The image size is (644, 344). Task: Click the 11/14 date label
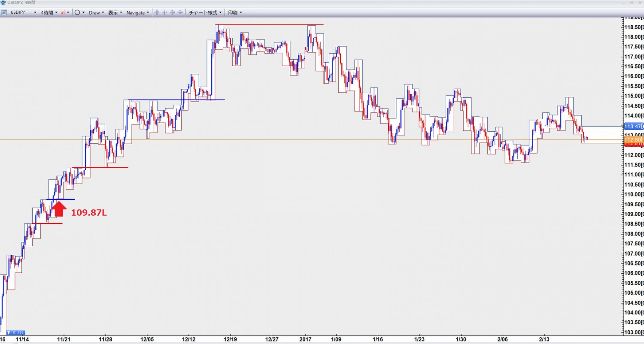(x=22, y=339)
